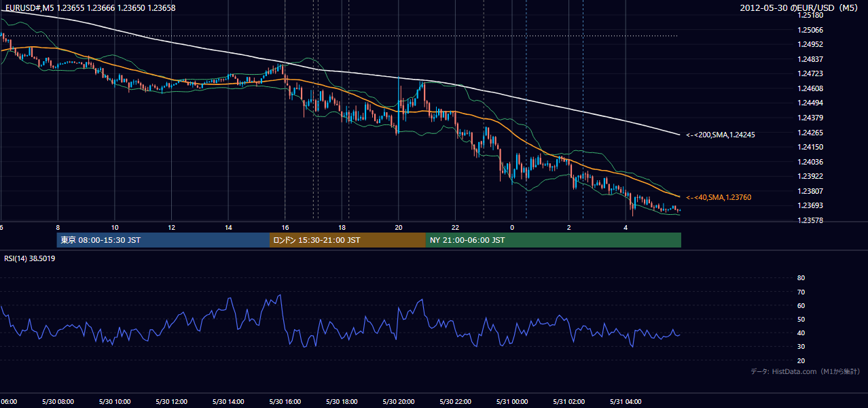The width and height of the screenshot is (868, 408).
Task: Click price level 1.24608 on the price axis
Action: [810, 88]
